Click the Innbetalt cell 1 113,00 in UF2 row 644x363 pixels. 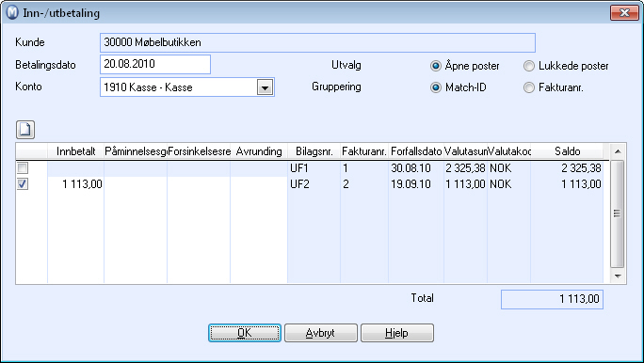tap(76, 184)
